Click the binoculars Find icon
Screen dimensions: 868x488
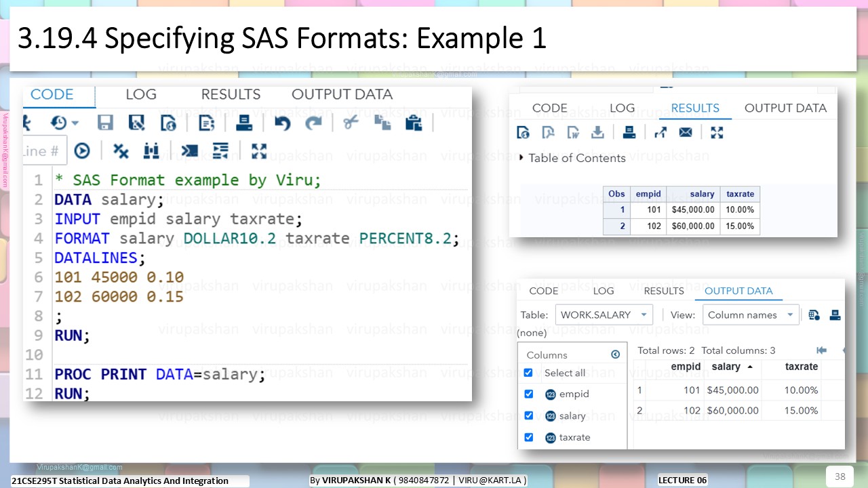point(151,150)
